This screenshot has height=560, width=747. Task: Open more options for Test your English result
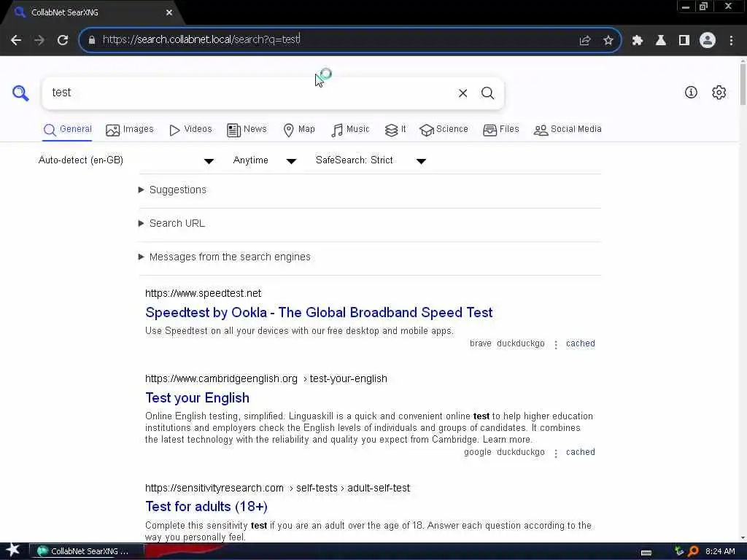(555, 453)
